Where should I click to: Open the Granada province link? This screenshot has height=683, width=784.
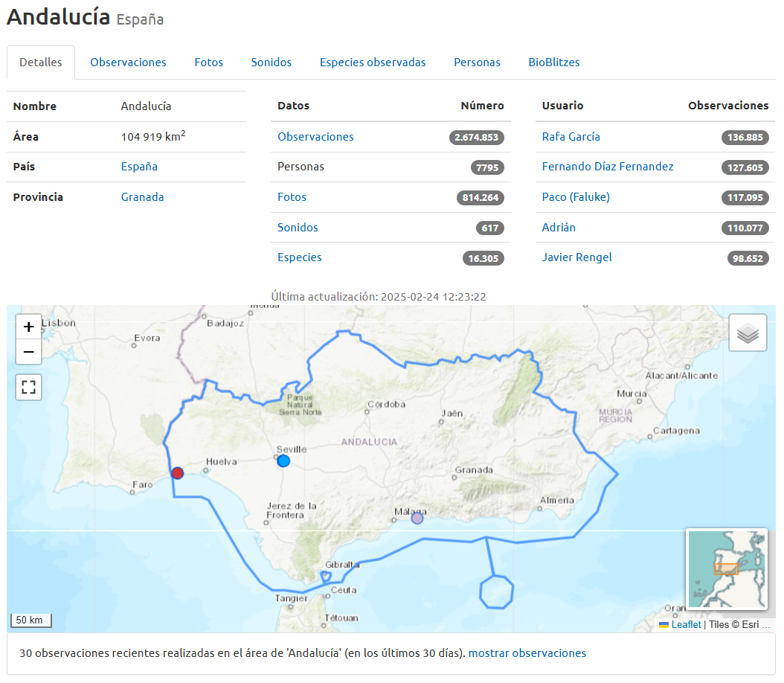click(142, 197)
